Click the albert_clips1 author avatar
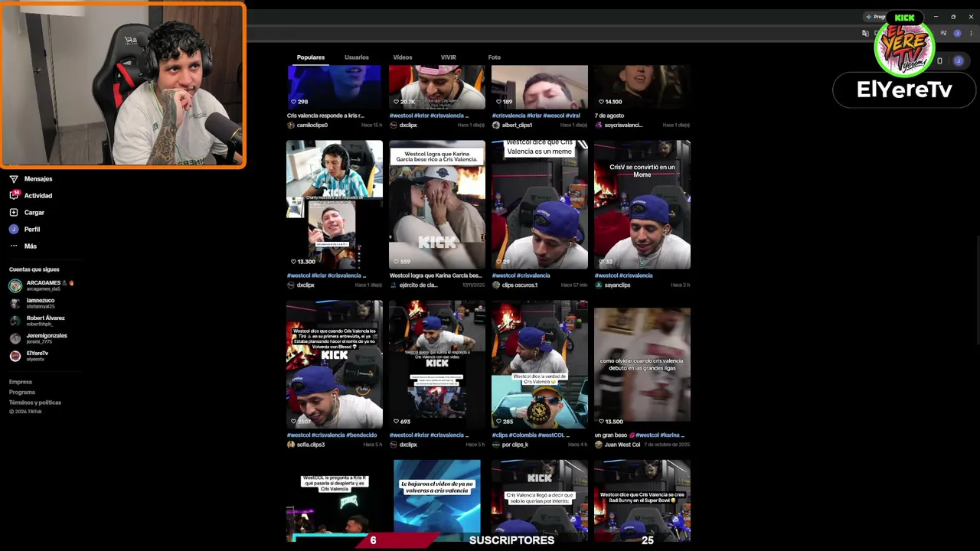 tap(496, 125)
